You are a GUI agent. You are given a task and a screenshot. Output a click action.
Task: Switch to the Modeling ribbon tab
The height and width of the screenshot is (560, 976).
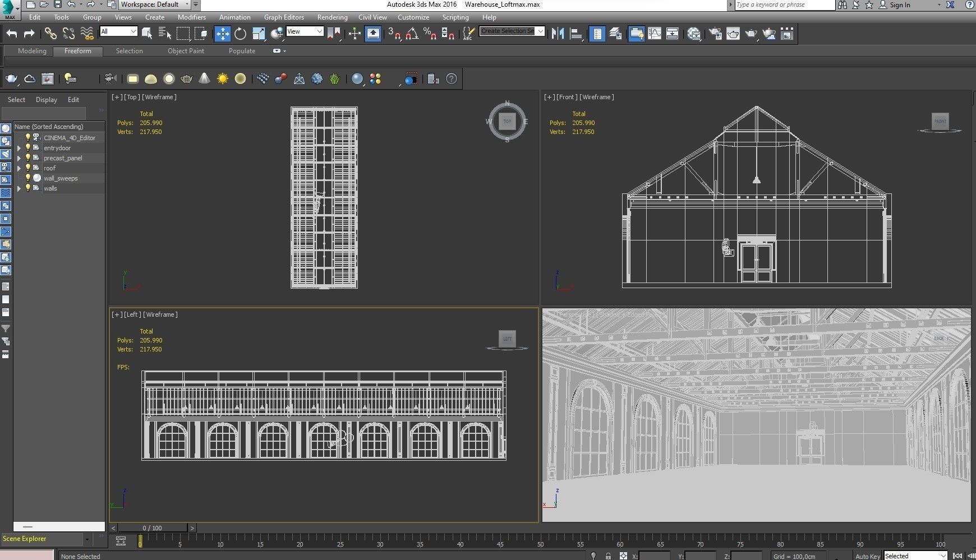click(32, 51)
